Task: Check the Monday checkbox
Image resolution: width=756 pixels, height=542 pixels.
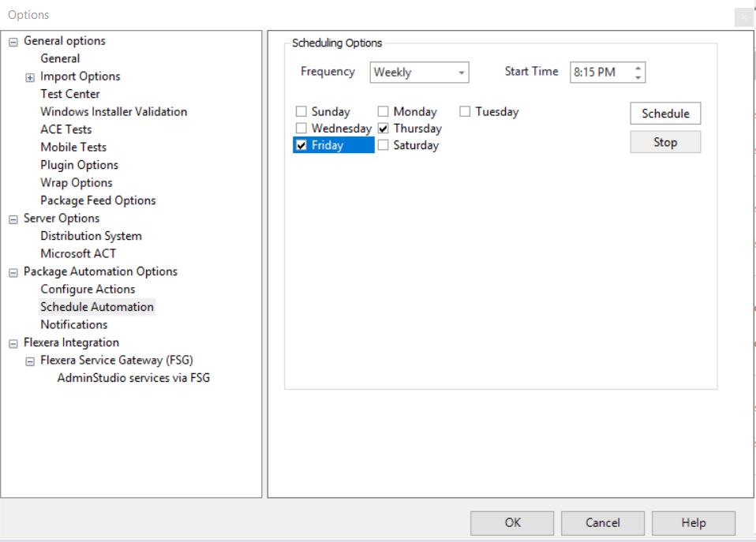Action: click(384, 112)
